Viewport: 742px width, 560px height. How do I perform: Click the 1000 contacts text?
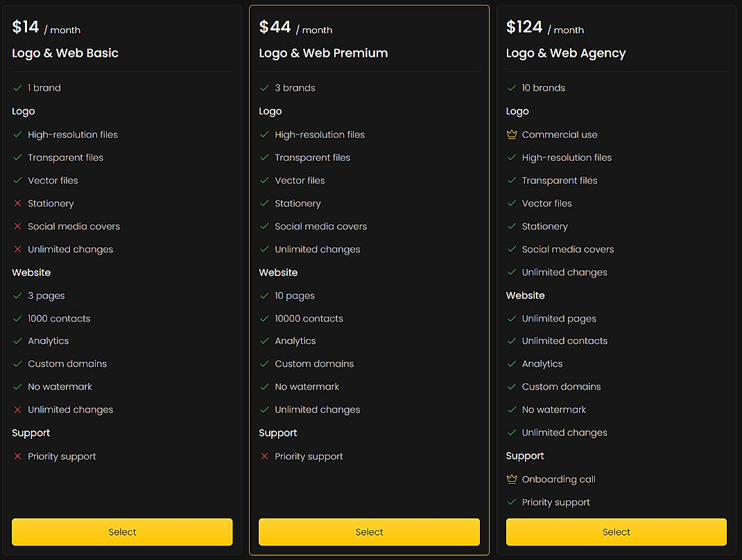click(59, 319)
